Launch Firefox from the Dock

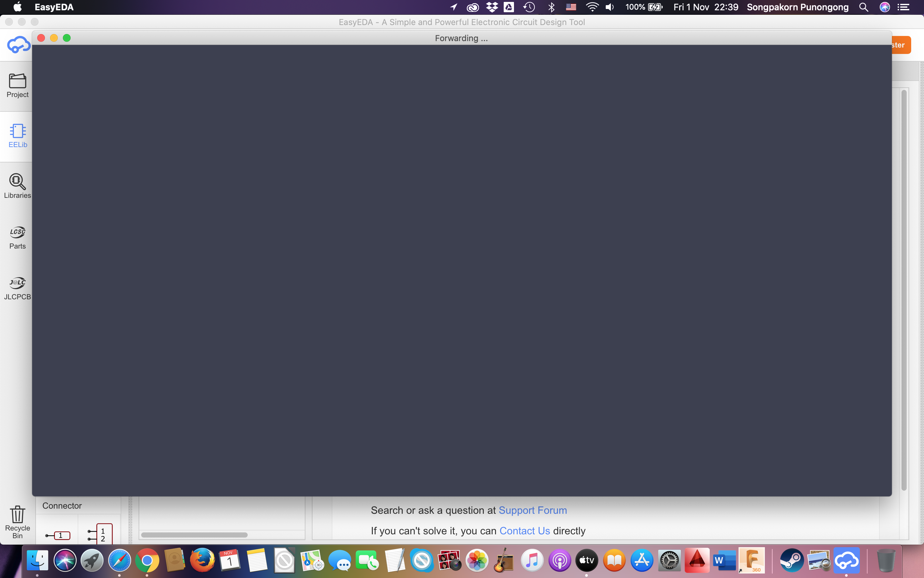click(202, 560)
